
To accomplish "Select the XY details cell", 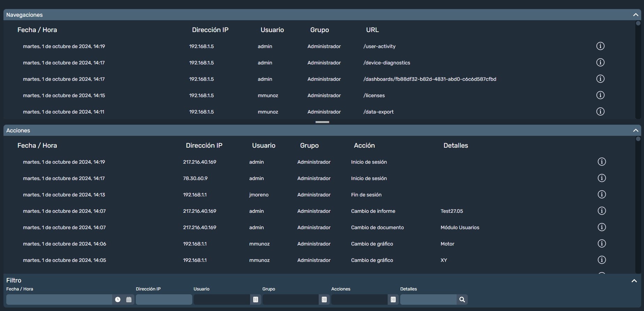I will coord(444,260).
